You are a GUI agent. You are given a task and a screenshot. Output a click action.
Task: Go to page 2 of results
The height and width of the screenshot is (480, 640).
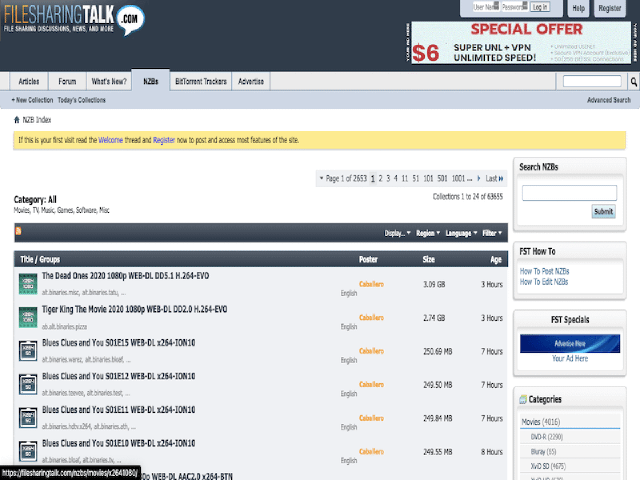(x=380, y=178)
